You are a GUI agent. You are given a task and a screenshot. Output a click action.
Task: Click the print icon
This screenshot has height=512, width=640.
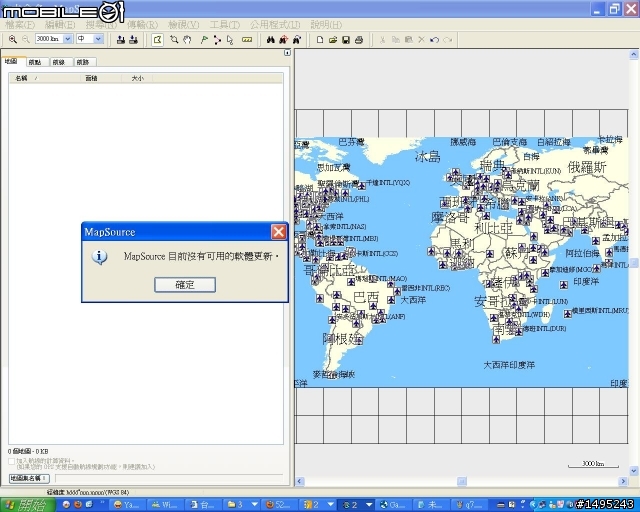359,40
